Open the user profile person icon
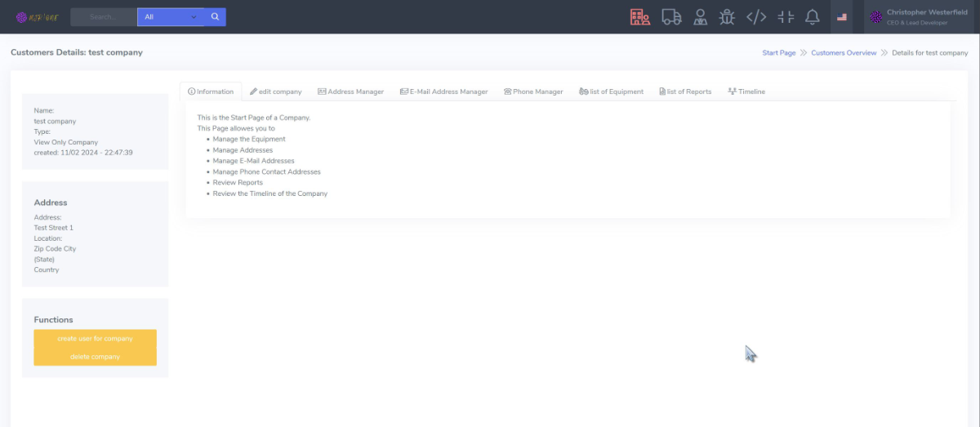The image size is (980, 427). point(700,17)
